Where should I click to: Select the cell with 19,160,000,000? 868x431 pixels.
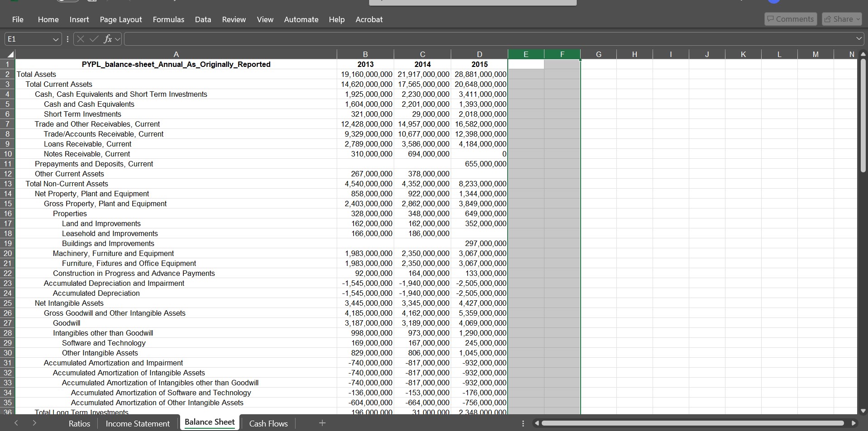[x=365, y=74]
